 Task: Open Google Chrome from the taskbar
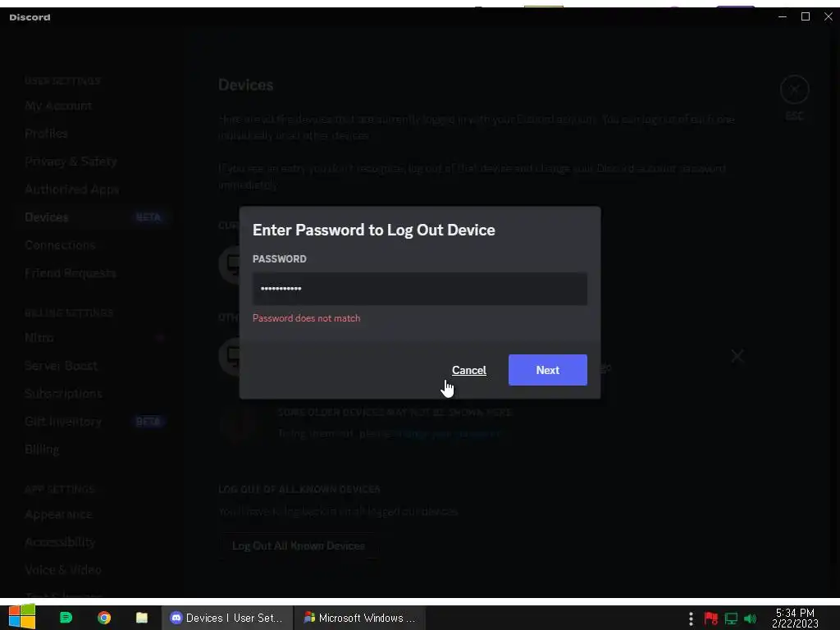104,618
